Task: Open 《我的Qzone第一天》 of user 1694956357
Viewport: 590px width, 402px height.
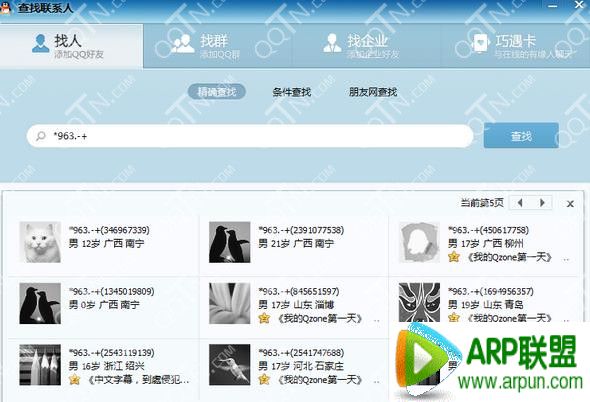Action: click(x=509, y=318)
